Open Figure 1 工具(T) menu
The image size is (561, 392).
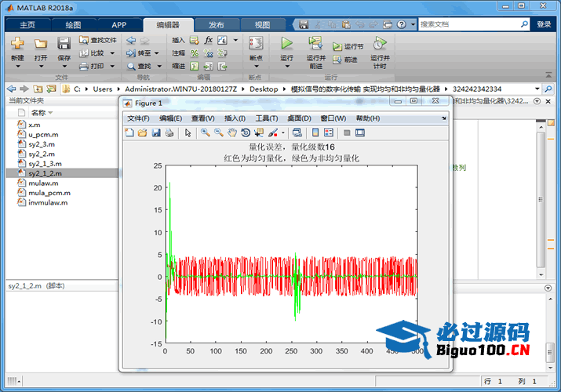click(x=267, y=118)
